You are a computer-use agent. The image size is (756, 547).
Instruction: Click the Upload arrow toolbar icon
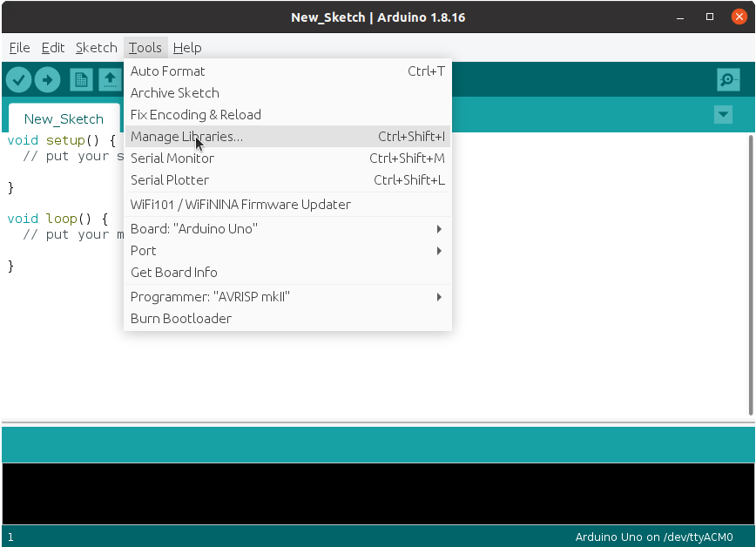pos(47,79)
